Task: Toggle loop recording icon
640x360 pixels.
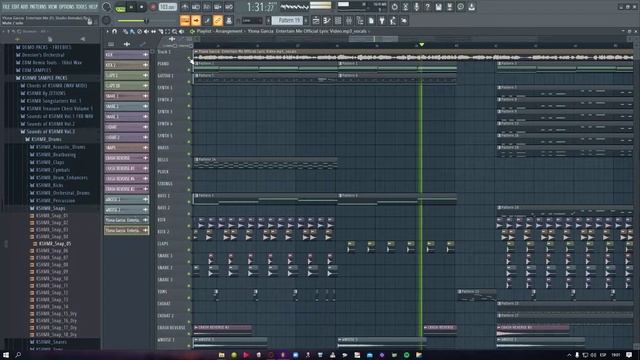Action: coord(229,7)
